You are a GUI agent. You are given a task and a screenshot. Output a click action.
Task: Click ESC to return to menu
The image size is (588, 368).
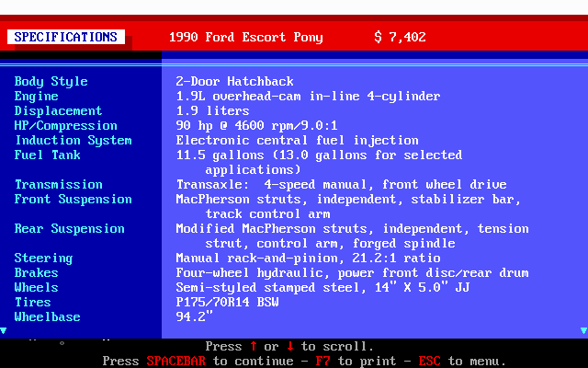[x=429, y=362]
